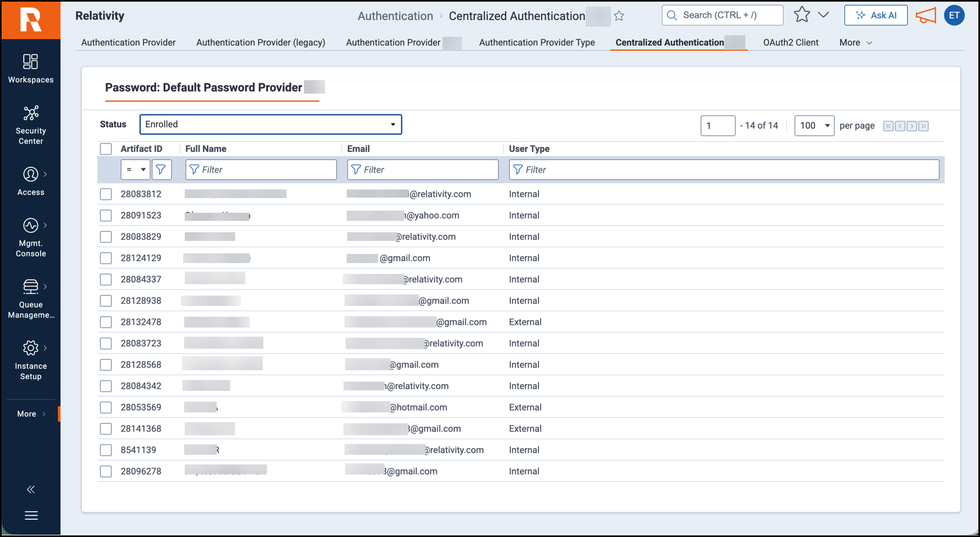Go to the last page of results

coord(924,126)
